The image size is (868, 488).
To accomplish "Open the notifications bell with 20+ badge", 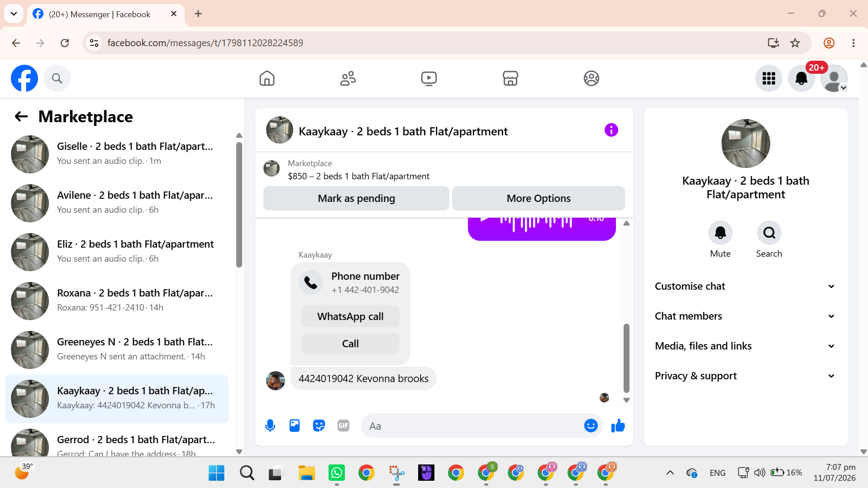I will pos(801,78).
